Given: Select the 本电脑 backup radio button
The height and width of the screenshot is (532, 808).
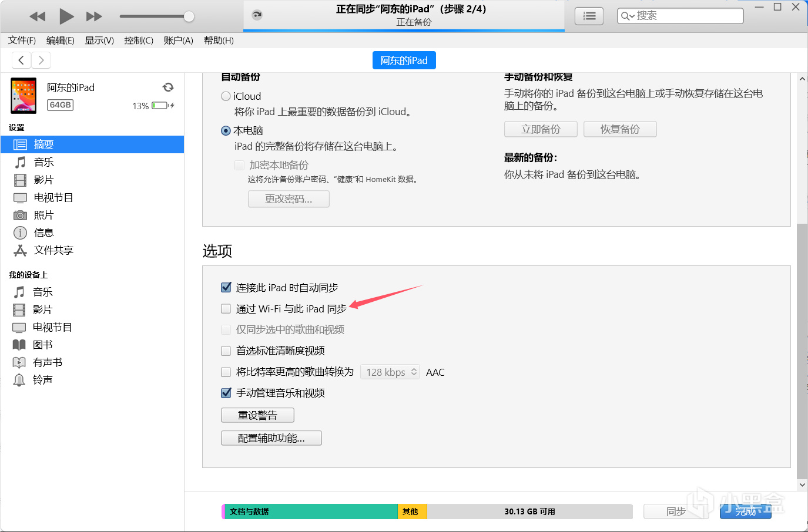Looking at the screenshot, I should (226, 130).
